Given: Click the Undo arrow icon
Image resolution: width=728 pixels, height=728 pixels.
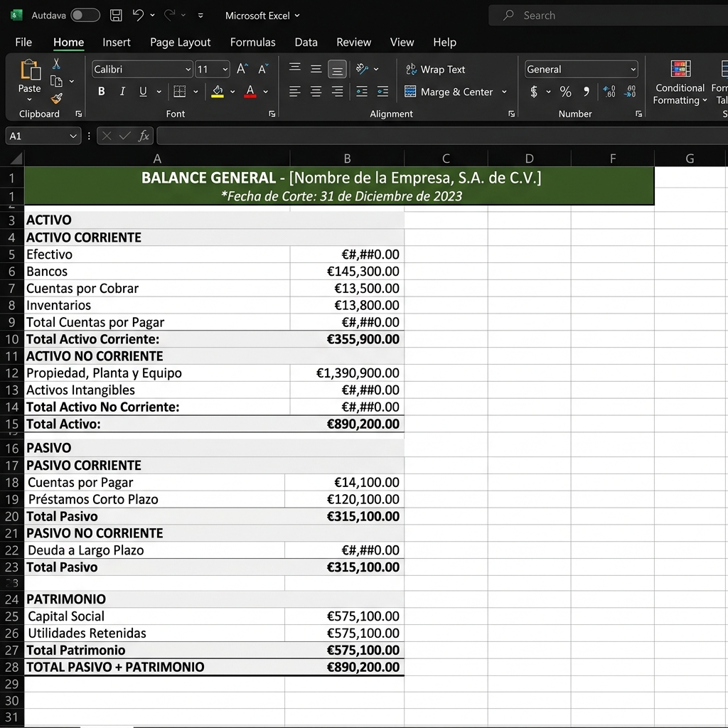Looking at the screenshot, I should pyautogui.click(x=138, y=16).
